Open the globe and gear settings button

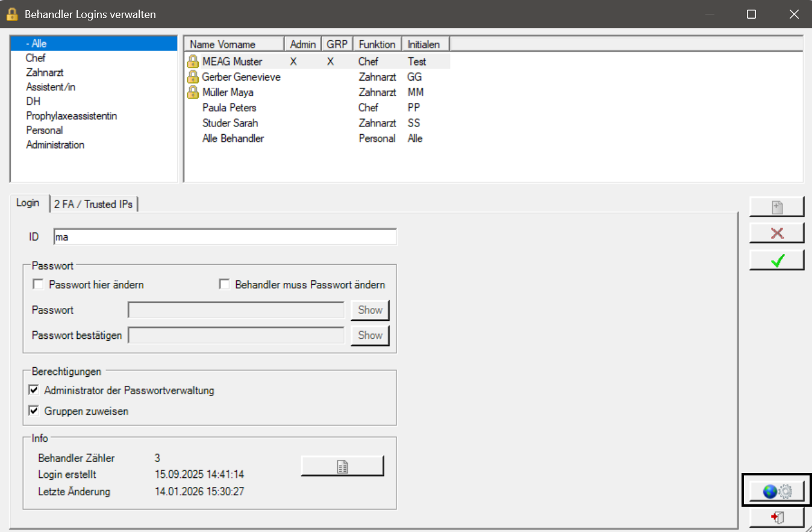777,491
